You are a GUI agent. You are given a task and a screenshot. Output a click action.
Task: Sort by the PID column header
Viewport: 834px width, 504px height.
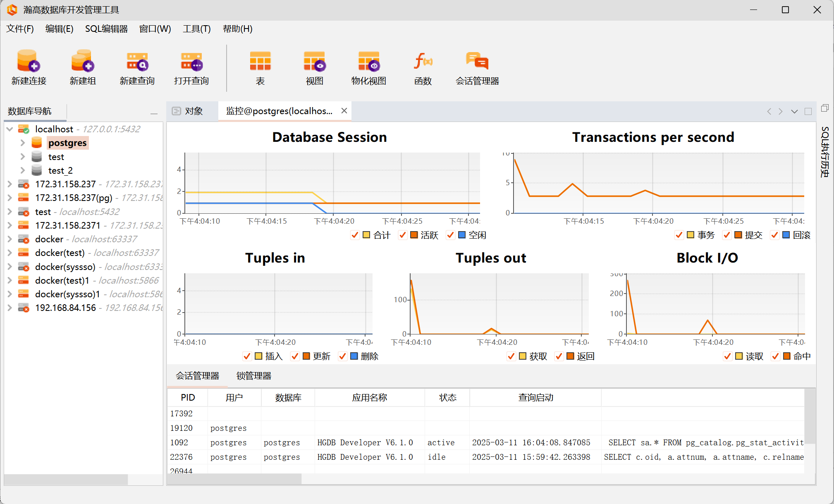pyautogui.click(x=188, y=397)
